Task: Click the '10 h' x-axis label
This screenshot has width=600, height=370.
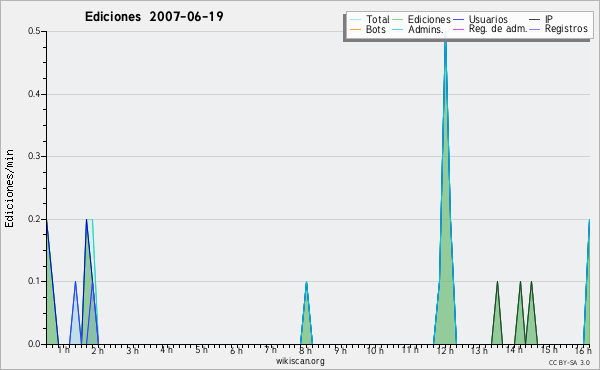Action: pos(375,350)
